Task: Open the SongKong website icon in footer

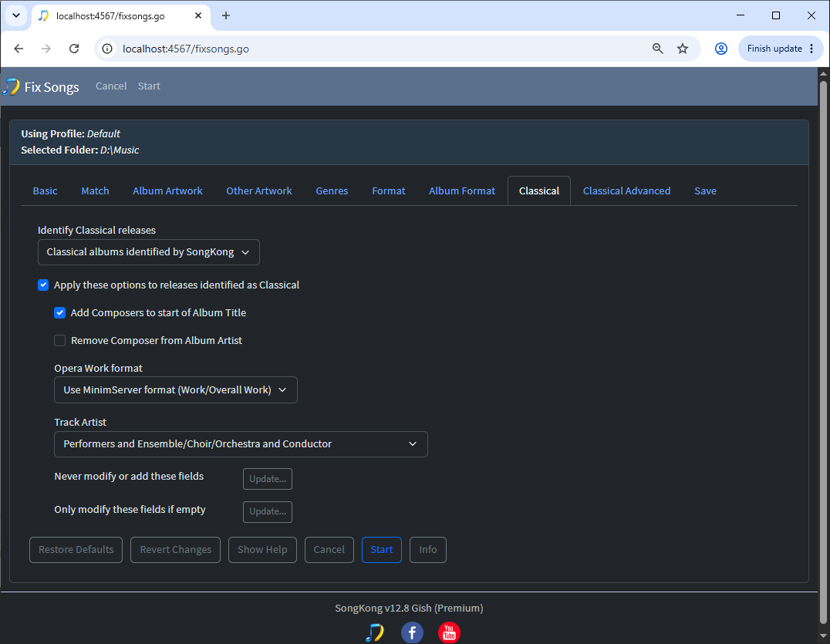Action: [x=375, y=632]
